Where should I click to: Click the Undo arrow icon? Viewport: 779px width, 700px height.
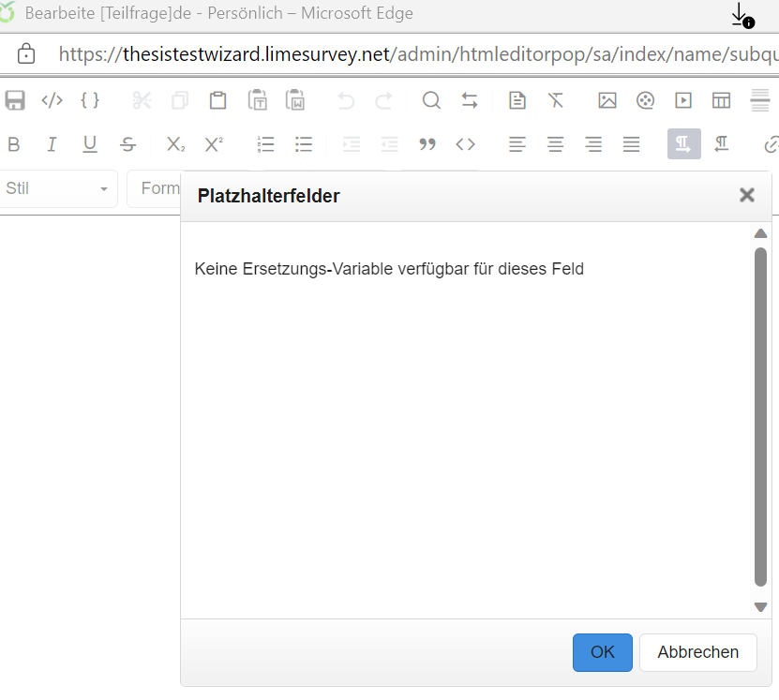tap(346, 101)
